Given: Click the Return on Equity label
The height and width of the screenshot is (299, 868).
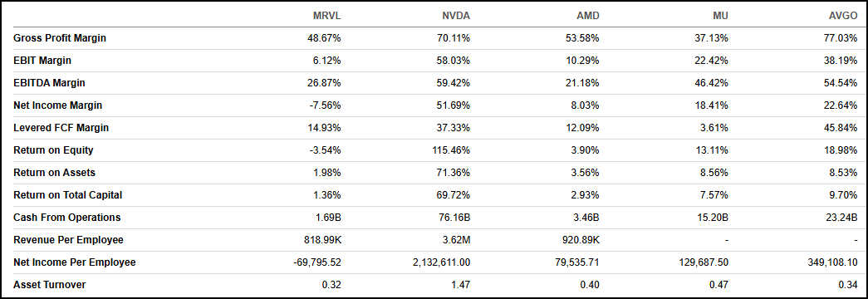Looking at the screenshot, I should tap(53, 150).
